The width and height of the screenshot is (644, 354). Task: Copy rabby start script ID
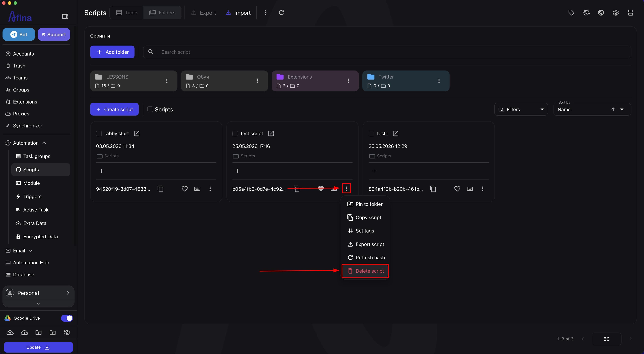(x=160, y=189)
